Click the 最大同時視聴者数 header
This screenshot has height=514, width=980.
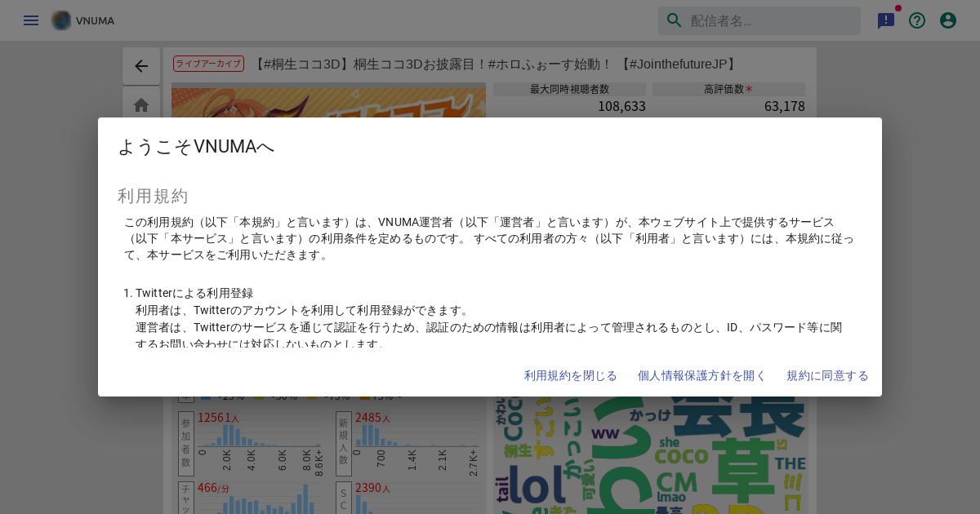coord(569,89)
